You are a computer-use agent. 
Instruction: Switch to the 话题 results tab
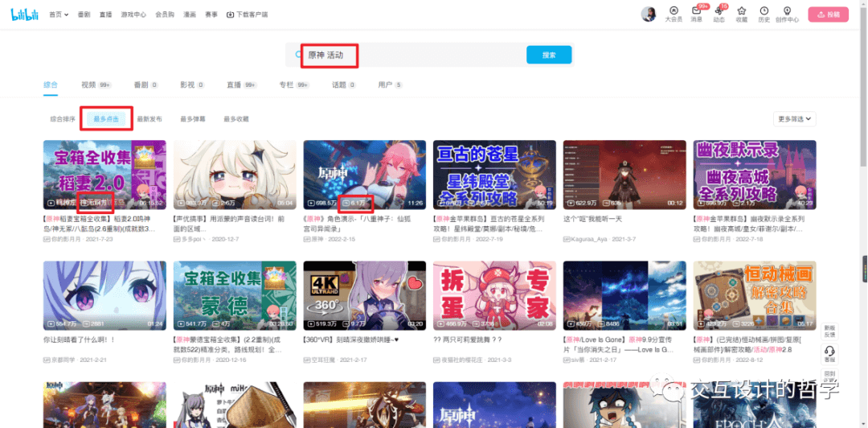coord(344,84)
